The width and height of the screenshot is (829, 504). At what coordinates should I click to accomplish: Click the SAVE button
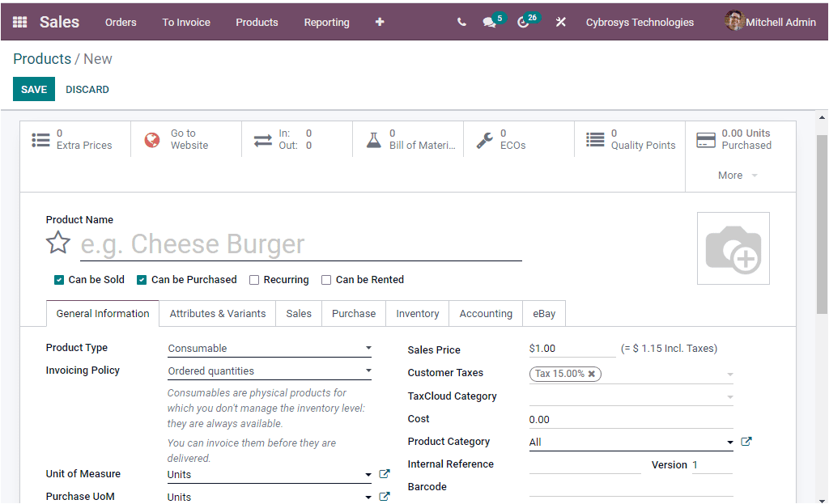coord(33,89)
